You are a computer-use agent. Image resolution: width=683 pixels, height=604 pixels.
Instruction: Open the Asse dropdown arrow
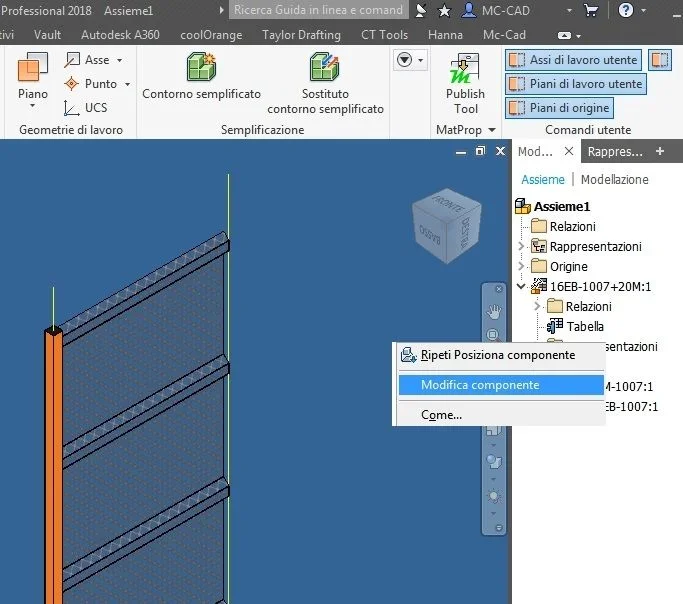tap(119, 60)
